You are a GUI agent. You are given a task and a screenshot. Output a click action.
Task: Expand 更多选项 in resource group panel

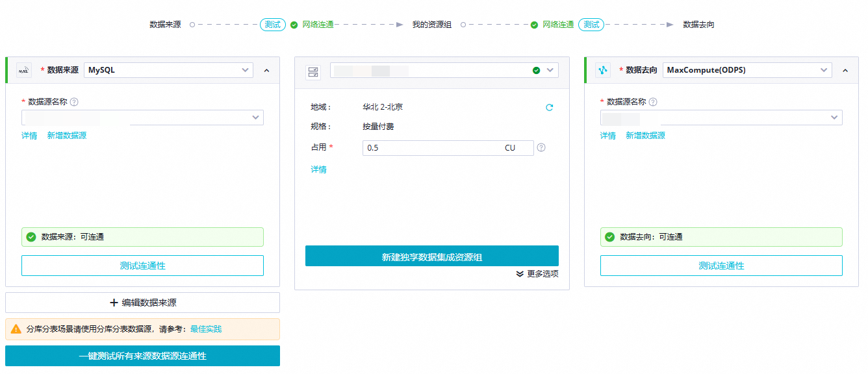[x=537, y=274]
